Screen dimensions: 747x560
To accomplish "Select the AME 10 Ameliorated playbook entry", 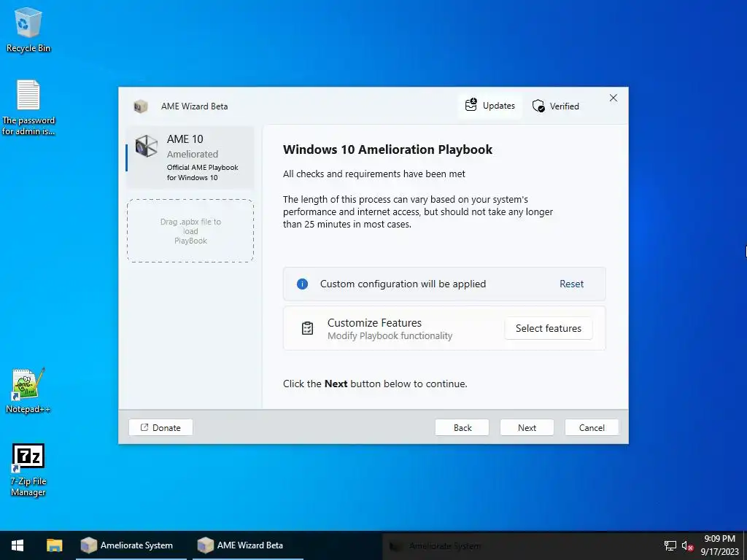I will (190, 157).
